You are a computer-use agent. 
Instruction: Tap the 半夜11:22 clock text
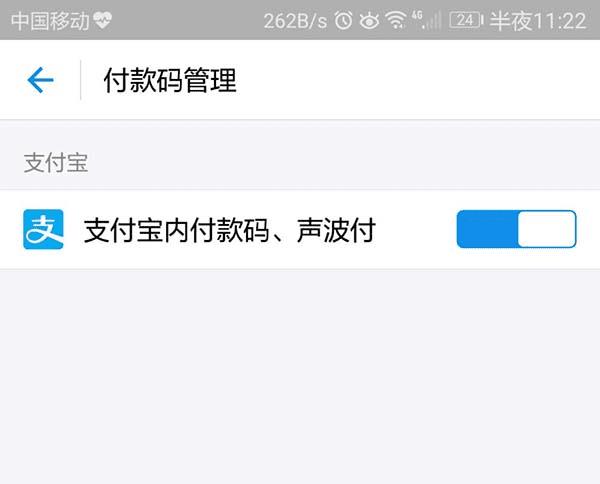pos(538,21)
